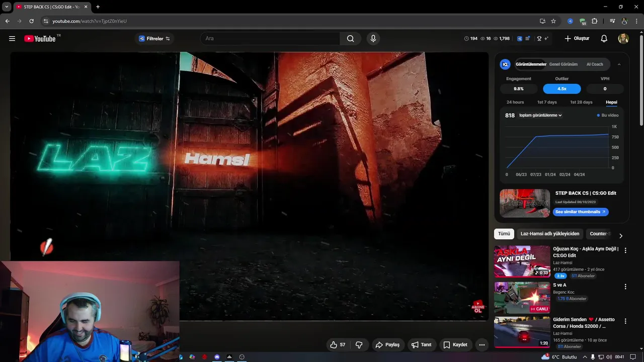Screen dimensions: 644x362
Task: Open the vidIQ checklist icon in header
Action: click(x=528, y=39)
